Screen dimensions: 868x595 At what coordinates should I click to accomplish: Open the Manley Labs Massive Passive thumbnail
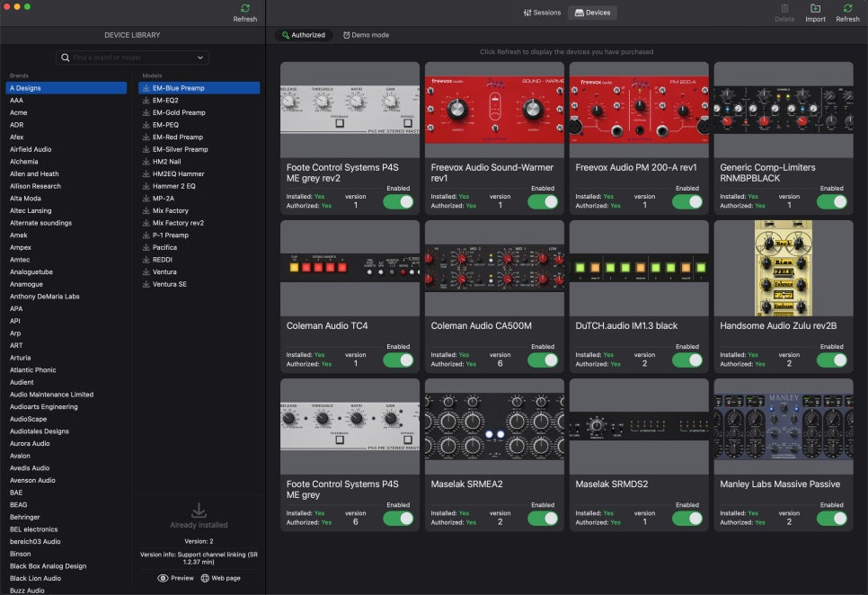pos(784,427)
